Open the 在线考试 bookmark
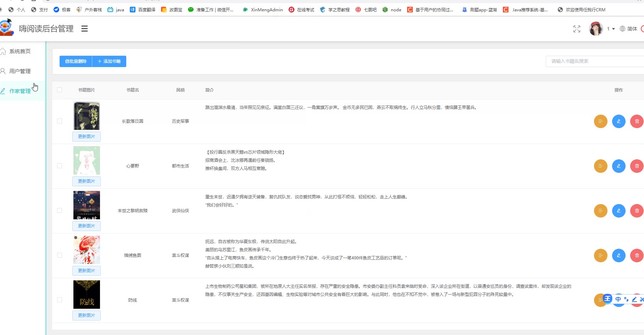The image size is (644, 335). click(x=301, y=10)
